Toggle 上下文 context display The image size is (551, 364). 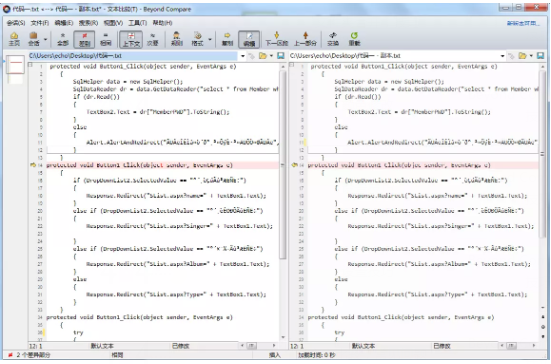pyautogui.click(x=131, y=39)
